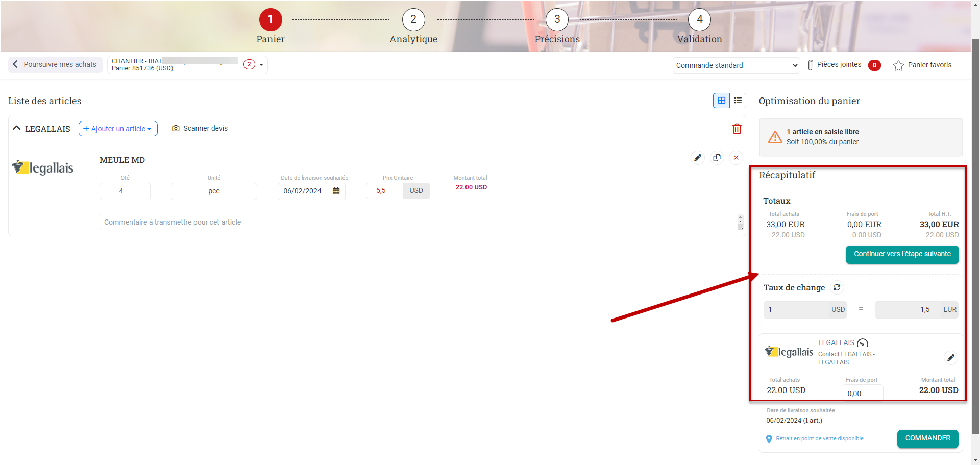This screenshot has width=980, height=465.
Task: Delete the LEGALLAIS supplier with trash icon
Action: click(737, 129)
